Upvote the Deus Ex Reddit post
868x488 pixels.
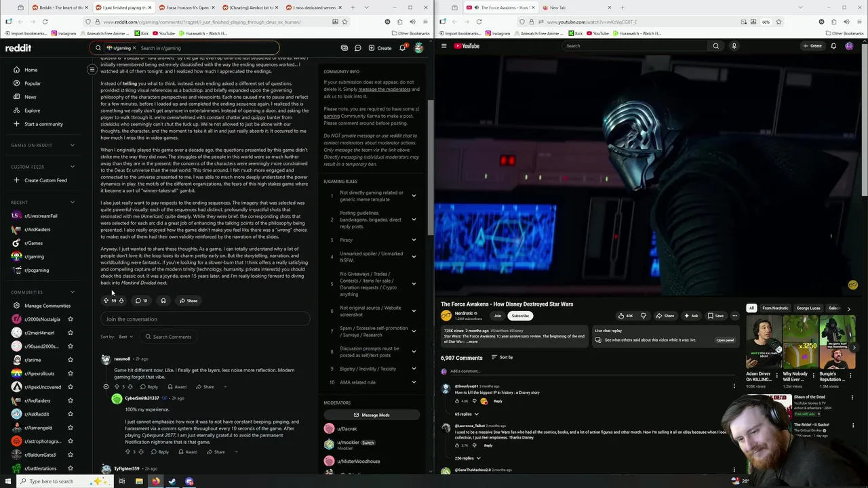point(106,301)
